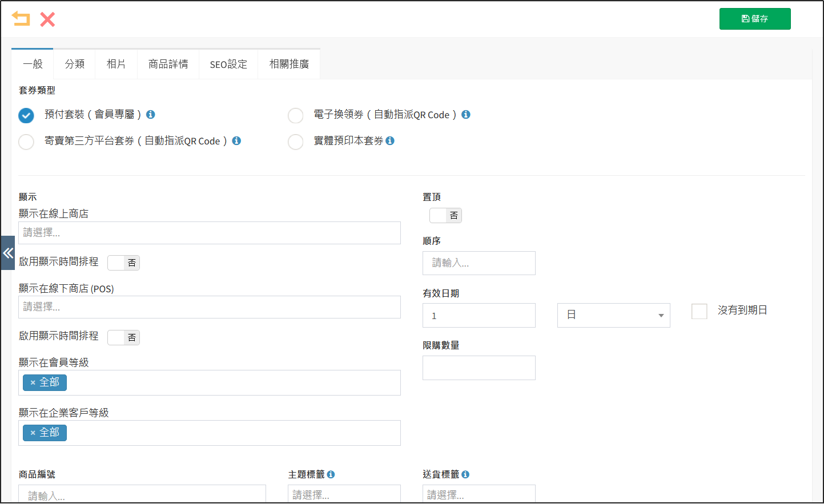Click the green 儲存 button
The height and width of the screenshot is (504, 824).
tap(754, 19)
